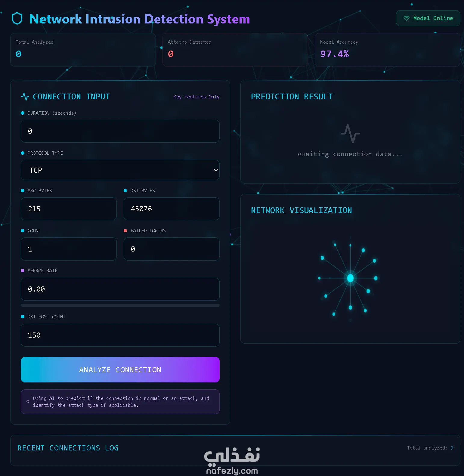The image size is (464, 476).
Task: Click the Analyze Connection button
Action: [120, 370]
